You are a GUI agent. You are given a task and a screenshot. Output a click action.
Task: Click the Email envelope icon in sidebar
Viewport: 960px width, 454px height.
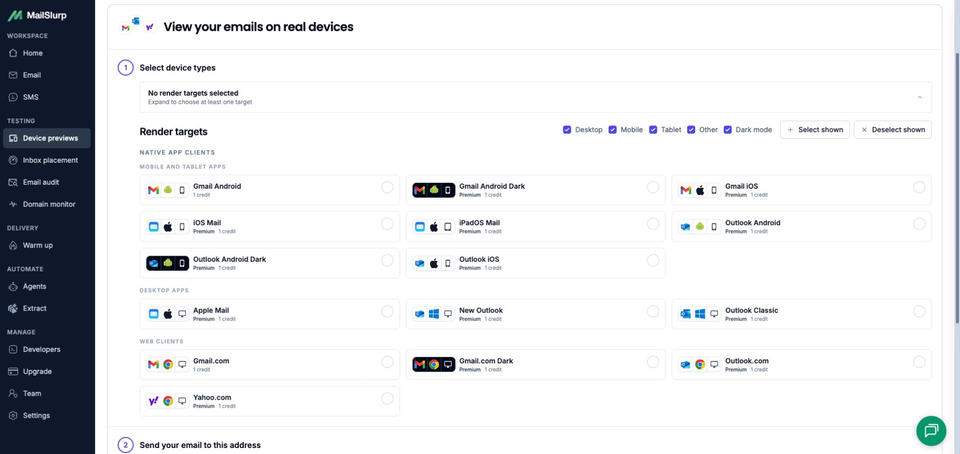point(13,75)
